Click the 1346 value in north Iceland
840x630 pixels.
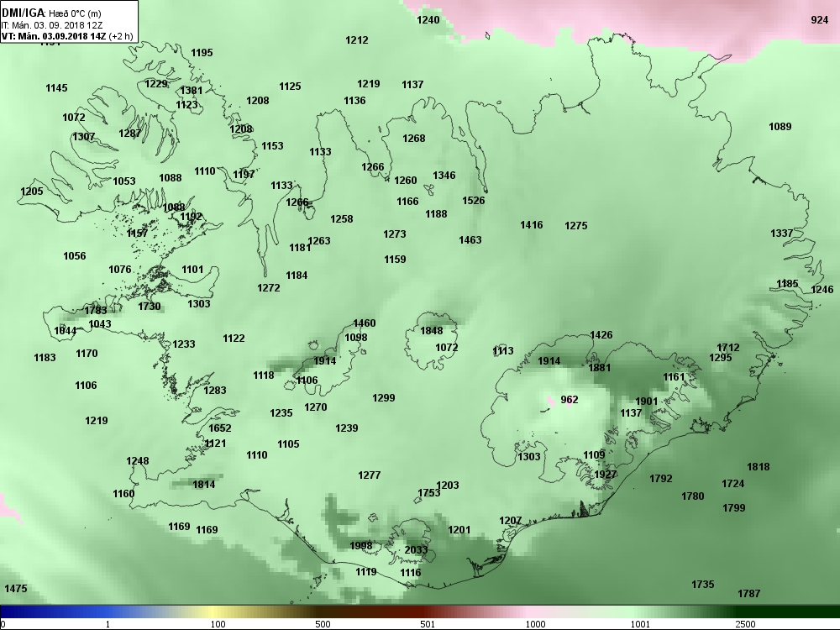tap(444, 176)
